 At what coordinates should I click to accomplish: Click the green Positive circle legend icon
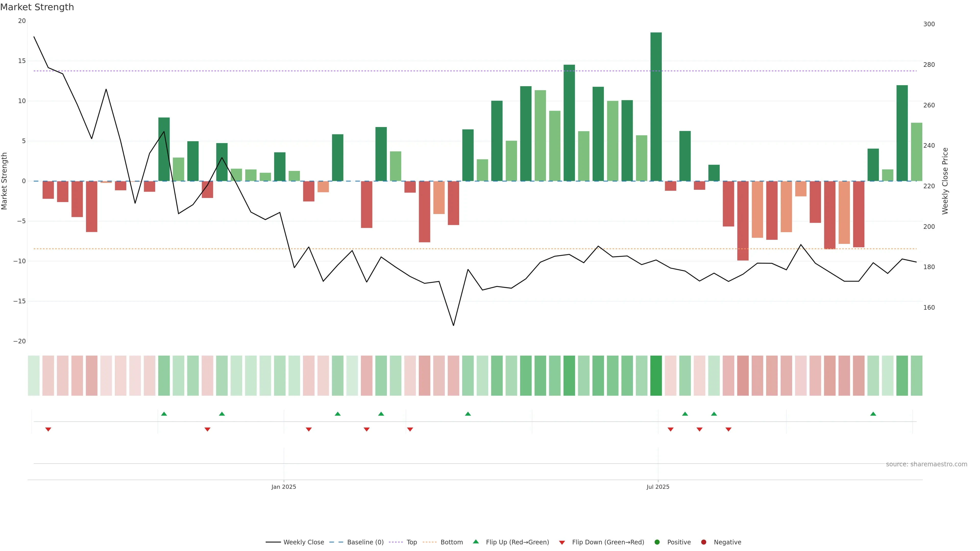point(657,542)
